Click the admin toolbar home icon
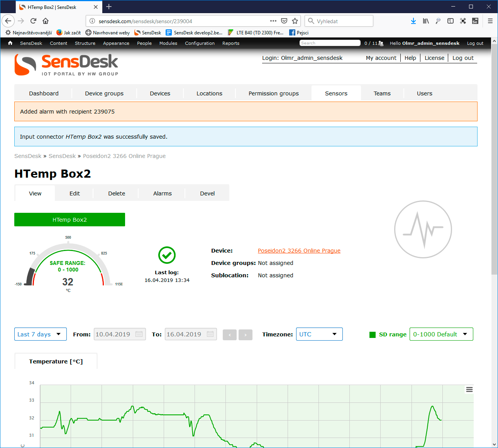The height and width of the screenshot is (448, 498). (x=10, y=43)
